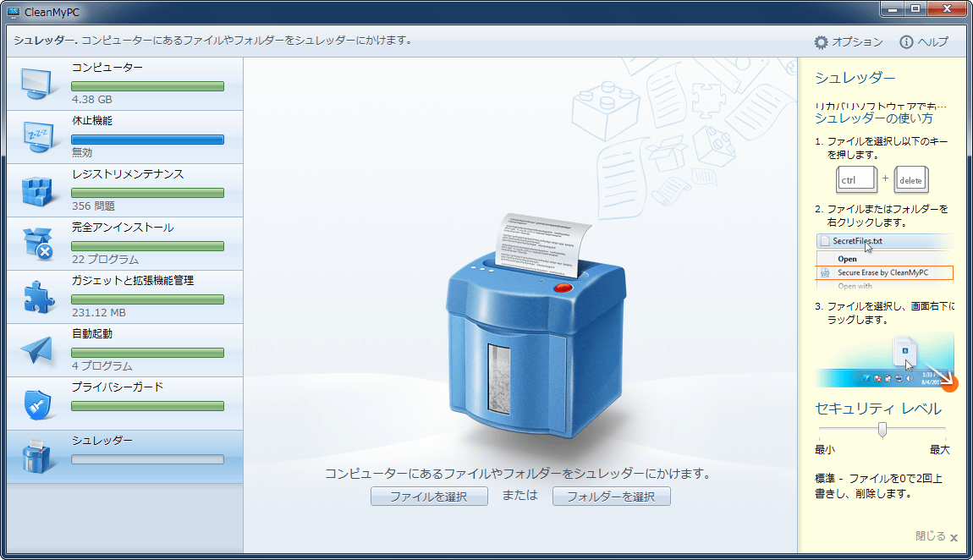
Task: Open the コンピューター section label
Action: click(107, 67)
